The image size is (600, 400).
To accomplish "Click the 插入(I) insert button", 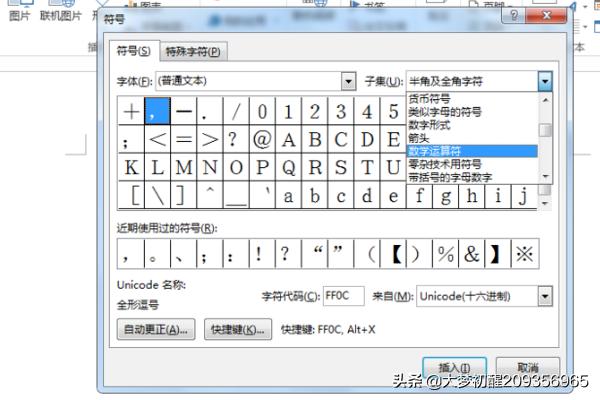I will pos(454,368).
